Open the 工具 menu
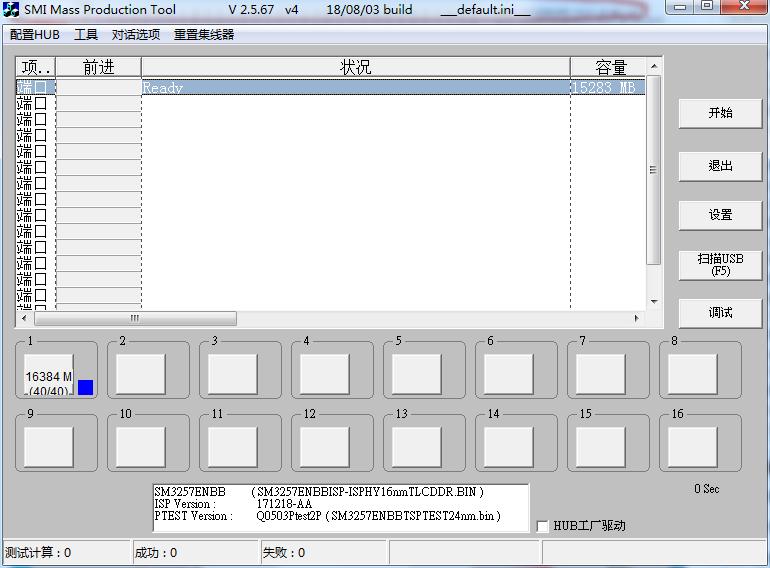This screenshot has width=770, height=568. pyautogui.click(x=86, y=35)
